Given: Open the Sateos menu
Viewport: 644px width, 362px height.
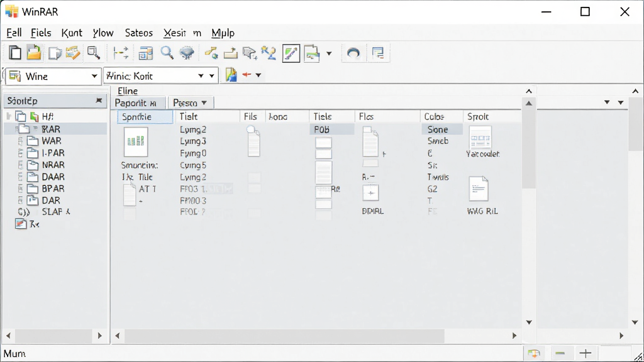Looking at the screenshot, I should pos(139,33).
